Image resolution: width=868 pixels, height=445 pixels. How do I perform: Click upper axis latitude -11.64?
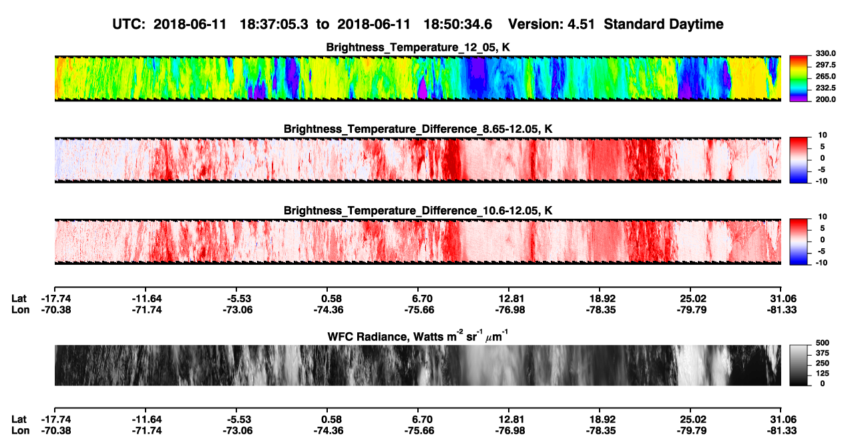tap(145, 298)
